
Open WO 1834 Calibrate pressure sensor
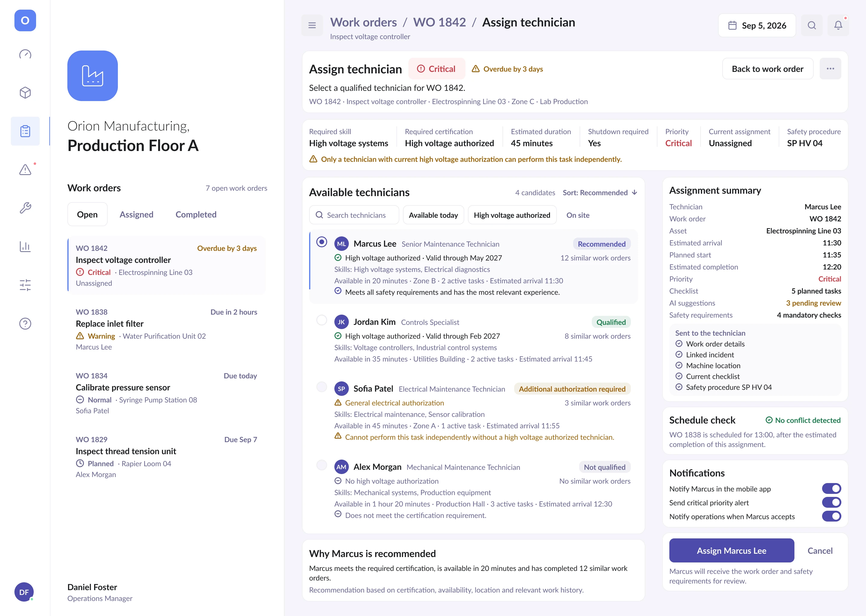tap(167, 393)
